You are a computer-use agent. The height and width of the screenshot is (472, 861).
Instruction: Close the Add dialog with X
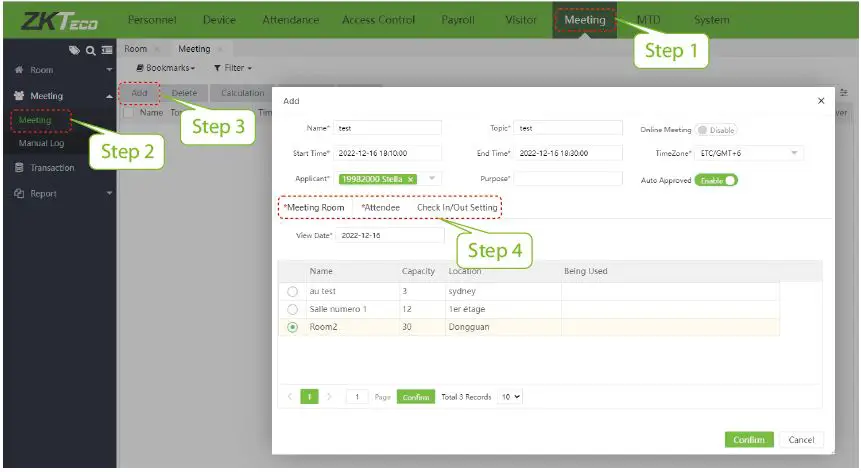coord(821,101)
